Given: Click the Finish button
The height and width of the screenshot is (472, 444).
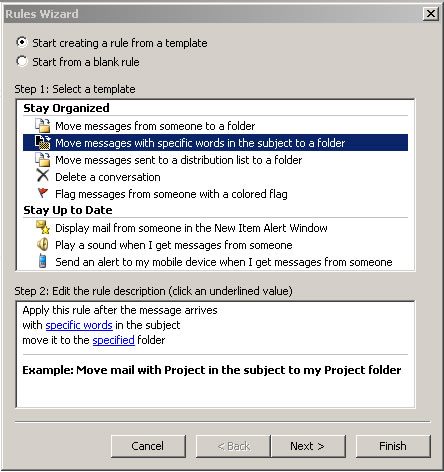Looking at the screenshot, I should pos(393,446).
